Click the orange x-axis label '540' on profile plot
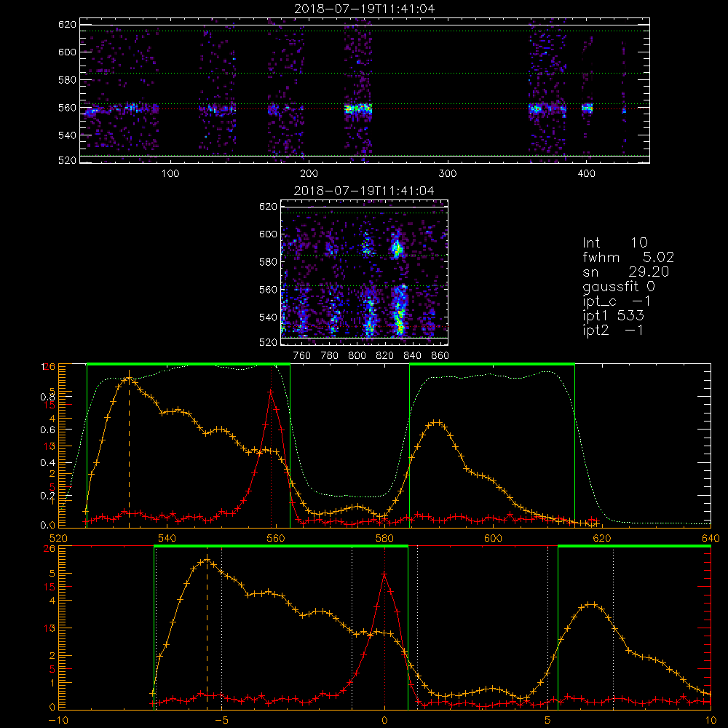Image resolution: width=728 pixels, height=728 pixels. [x=167, y=538]
